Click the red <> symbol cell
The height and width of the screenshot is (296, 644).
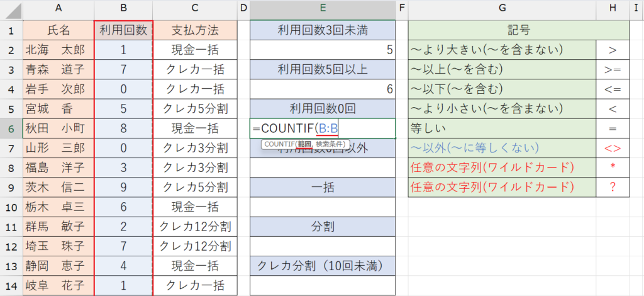(x=613, y=148)
